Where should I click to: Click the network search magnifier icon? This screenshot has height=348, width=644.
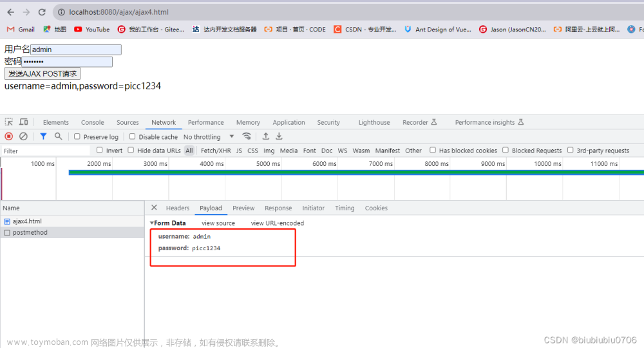tap(59, 136)
